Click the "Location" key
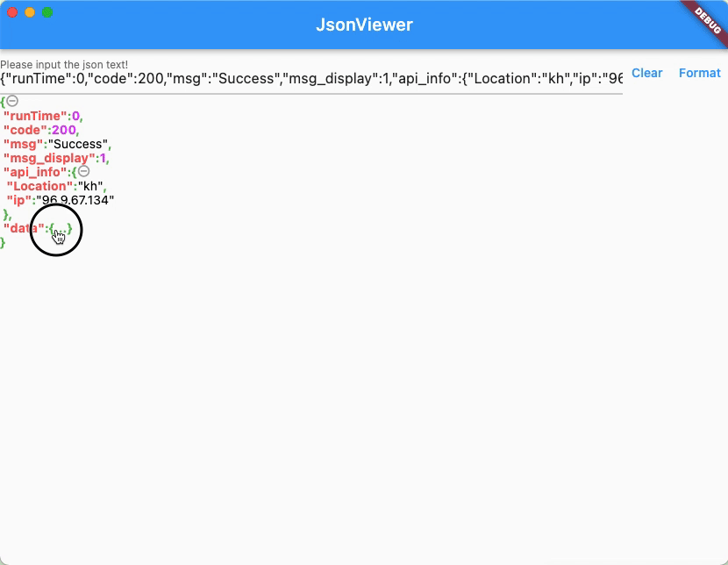 [x=40, y=186]
